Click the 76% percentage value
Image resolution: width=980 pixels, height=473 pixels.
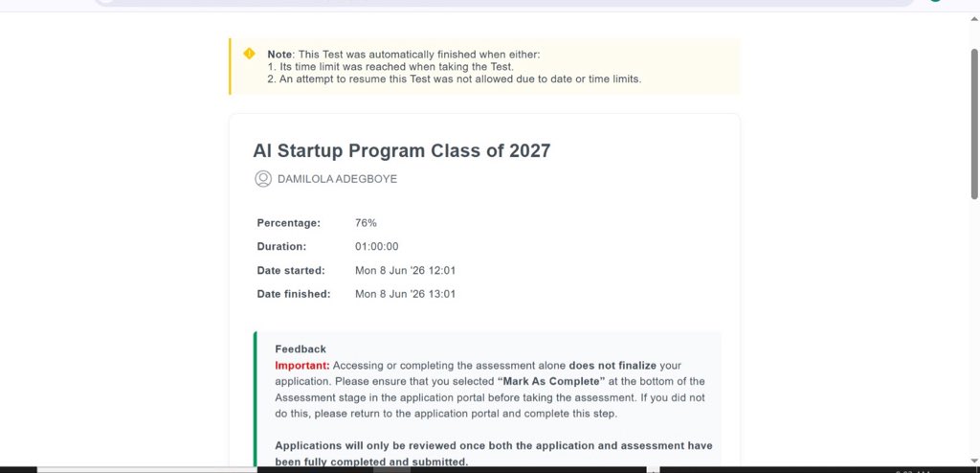pyautogui.click(x=366, y=223)
